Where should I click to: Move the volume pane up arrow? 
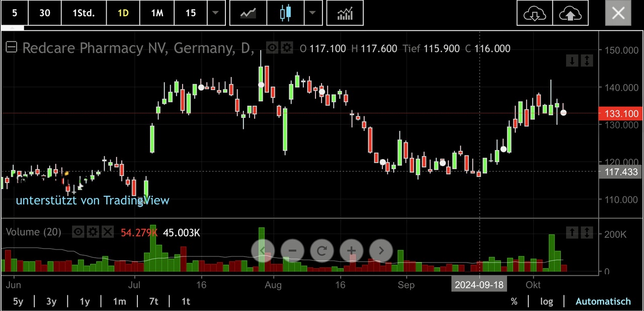[572, 232]
